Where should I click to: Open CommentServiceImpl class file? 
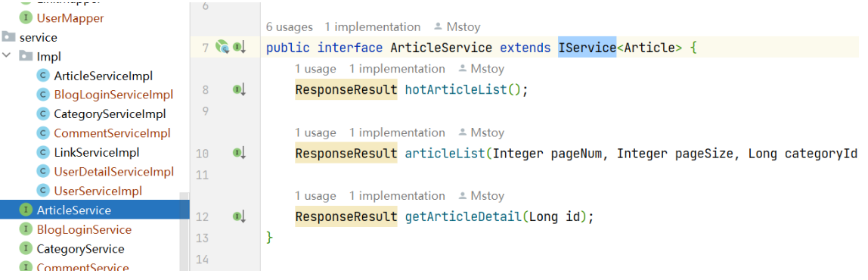coord(112,133)
